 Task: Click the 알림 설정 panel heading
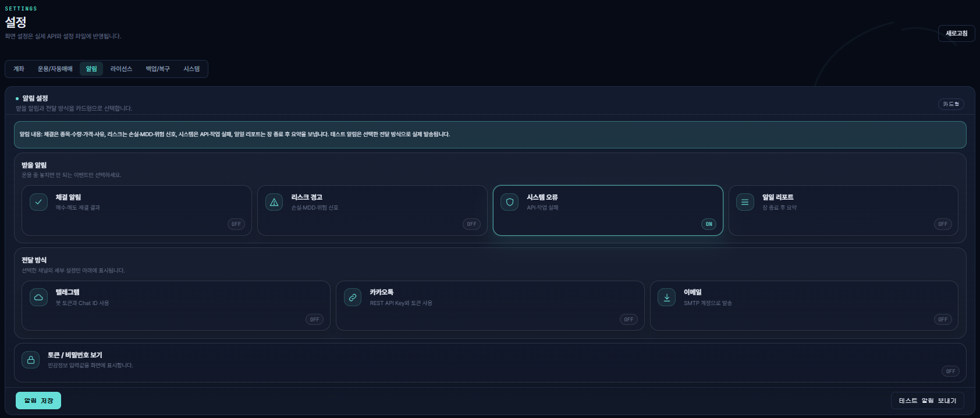[x=35, y=98]
